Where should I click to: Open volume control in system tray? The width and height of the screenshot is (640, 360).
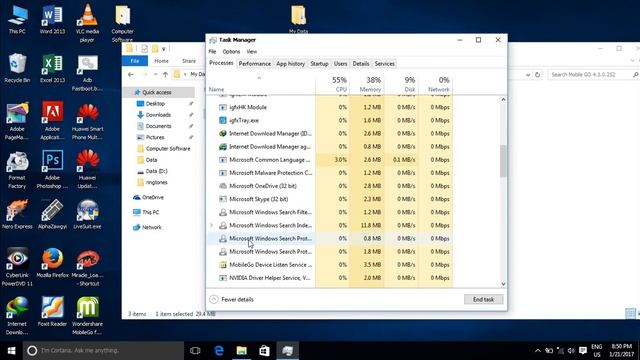tap(571, 351)
